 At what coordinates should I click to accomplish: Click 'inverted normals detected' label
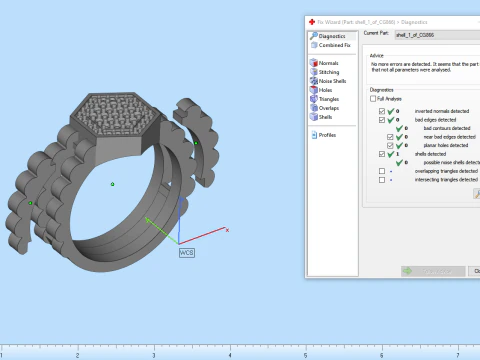click(x=442, y=111)
